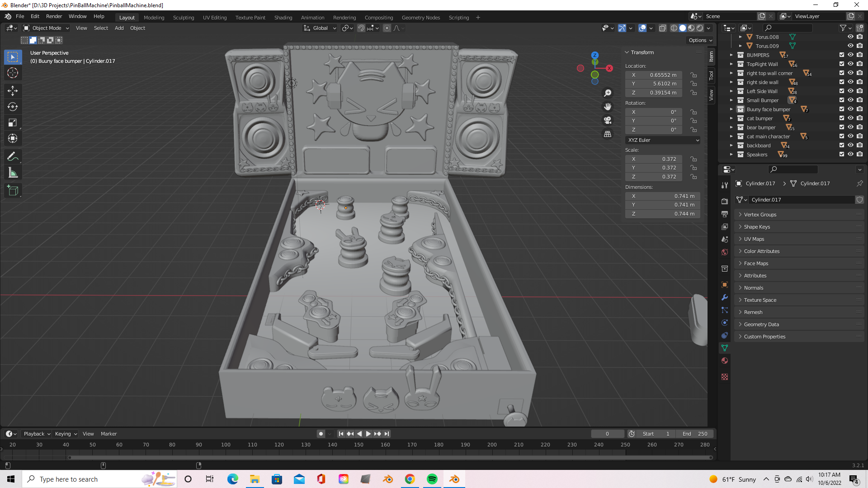Open the Material properties tab icon

tap(725, 361)
